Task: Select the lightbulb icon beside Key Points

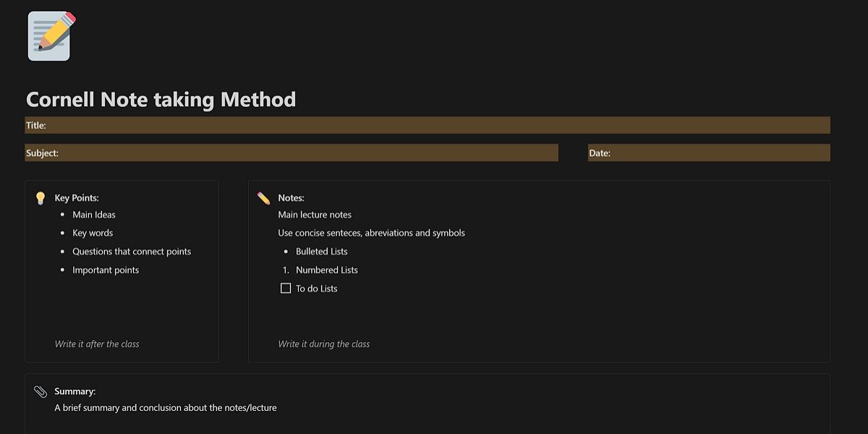Action: click(41, 196)
